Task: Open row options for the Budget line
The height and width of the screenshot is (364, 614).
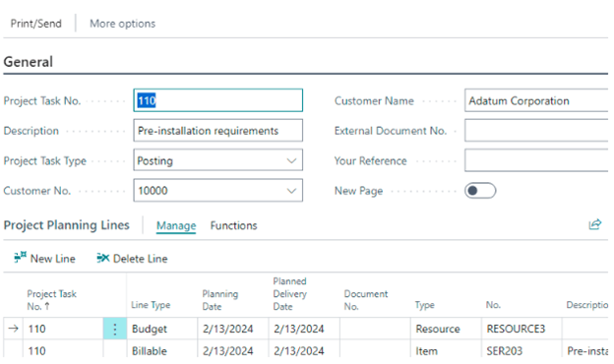Action: [x=115, y=329]
